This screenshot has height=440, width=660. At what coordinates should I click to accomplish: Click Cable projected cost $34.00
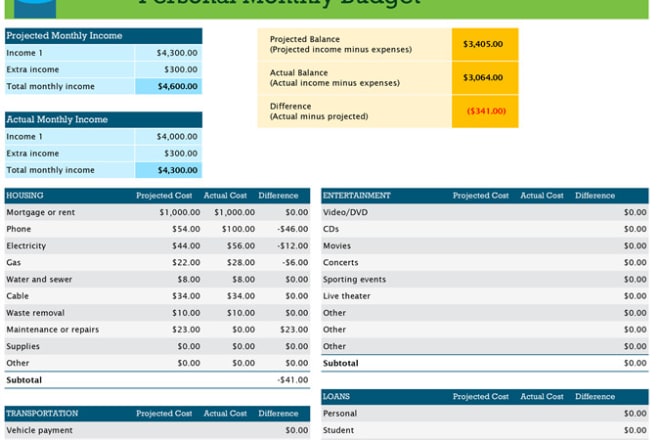click(x=186, y=296)
